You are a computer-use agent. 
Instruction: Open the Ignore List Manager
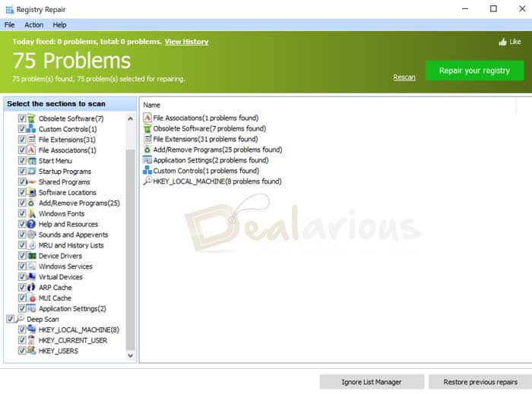[372, 382]
